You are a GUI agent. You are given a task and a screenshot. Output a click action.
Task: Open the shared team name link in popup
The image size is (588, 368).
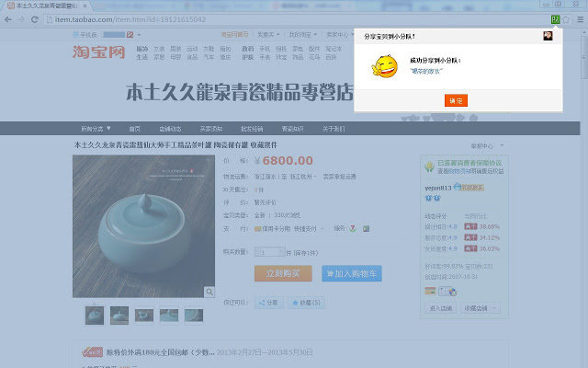(426, 71)
